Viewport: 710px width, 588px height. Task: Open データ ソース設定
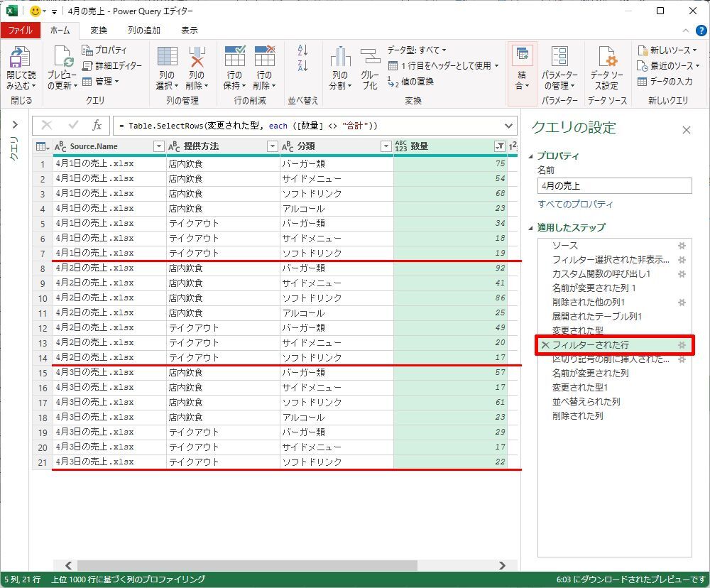(606, 58)
